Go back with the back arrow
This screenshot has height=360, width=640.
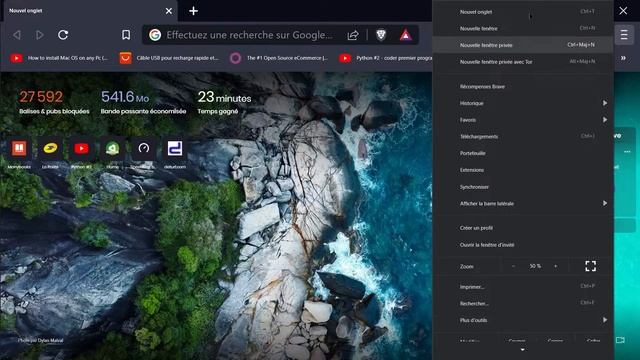(x=17, y=35)
